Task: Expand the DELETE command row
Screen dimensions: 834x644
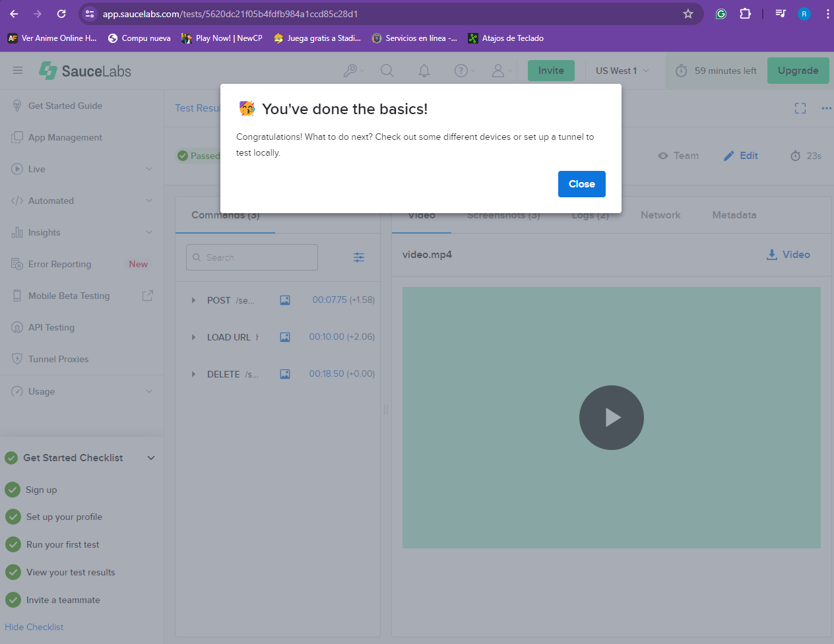Action: (x=193, y=374)
